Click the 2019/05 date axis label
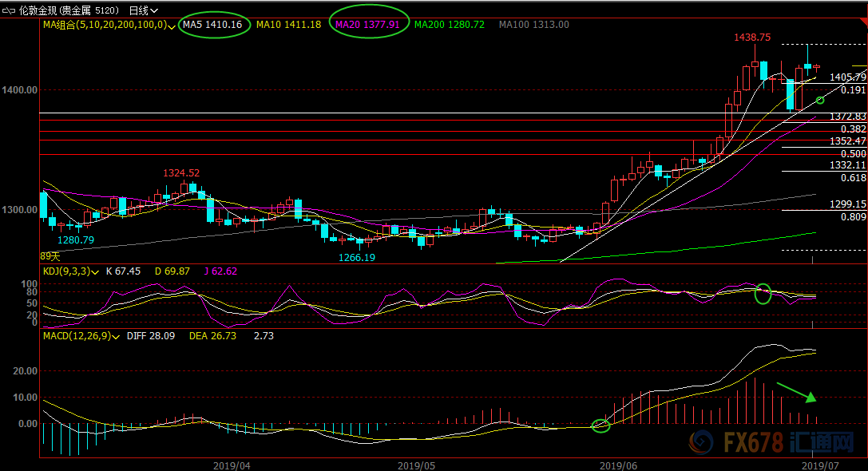The height and width of the screenshot is (471, 868). pyautogui.click(x=416, y=465)
